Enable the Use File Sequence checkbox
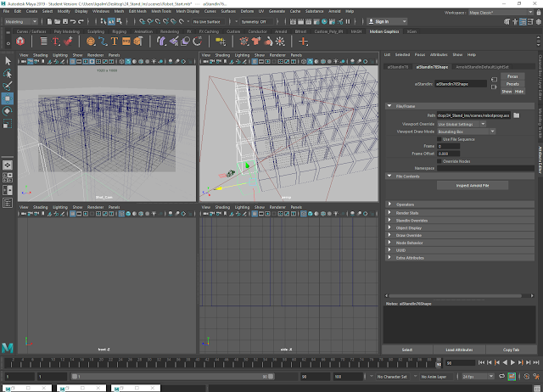The height and width of the screenshot is (392, 543). click(x=439, y=138)
